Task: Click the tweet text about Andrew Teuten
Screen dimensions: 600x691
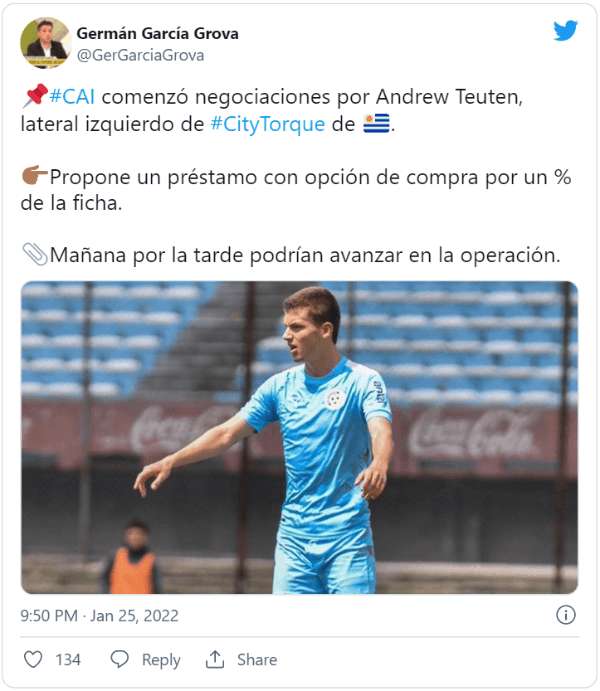Action: point(296,176)
